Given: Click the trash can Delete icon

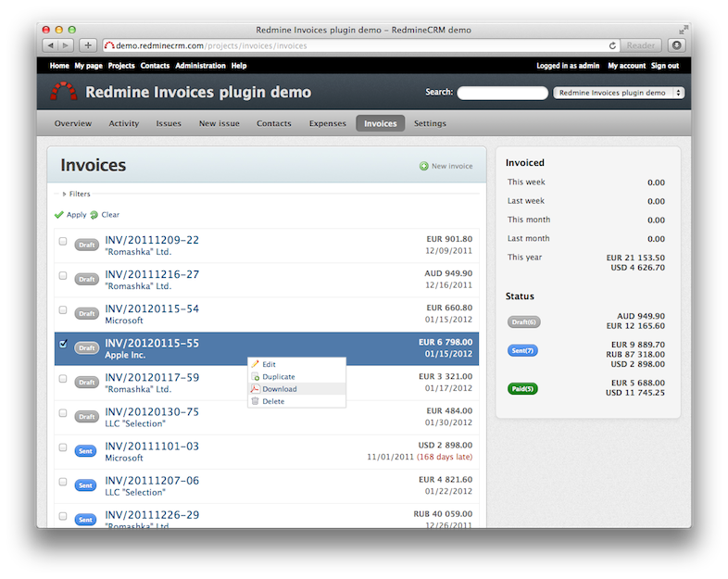Looking at the screenshot, I should pos(256,401).
